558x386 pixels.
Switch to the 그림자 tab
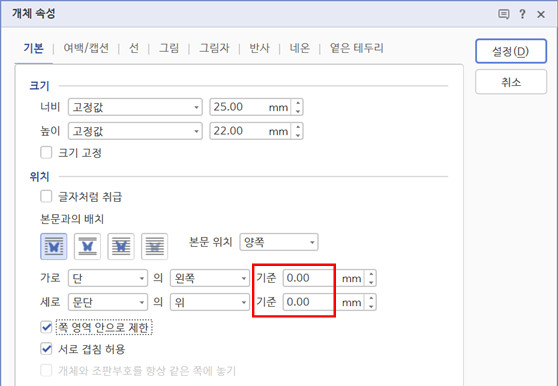pos(214,48)
